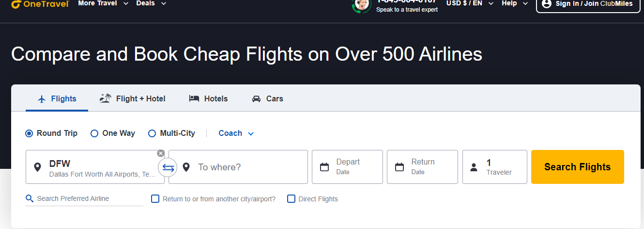Viewport: 644px width, 229px height.
Task: Open the Coach cabin class dropdown
Action: [x=236, y=133]
